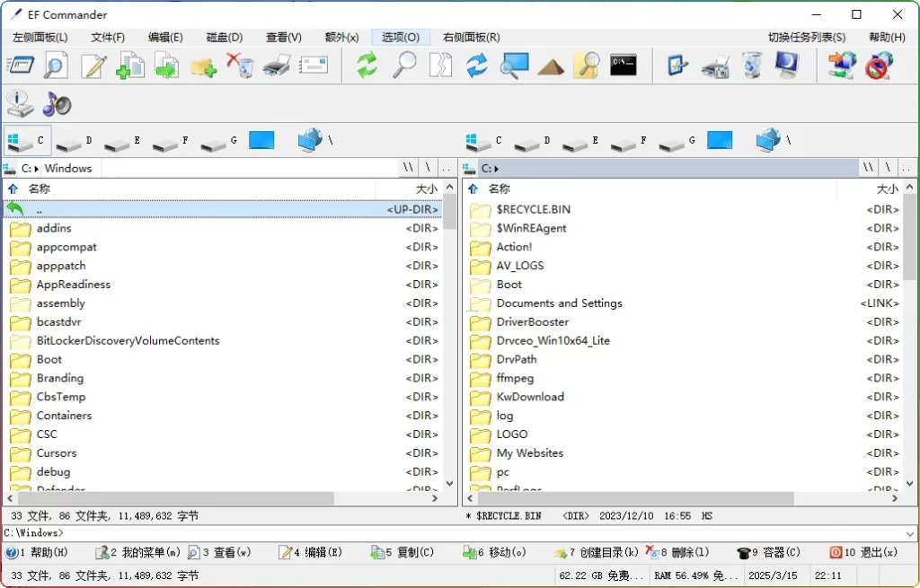The height and width of the screenshot is (588, 920).
Task: Expand the arrow after C: in right path
Action: point(496,169)
